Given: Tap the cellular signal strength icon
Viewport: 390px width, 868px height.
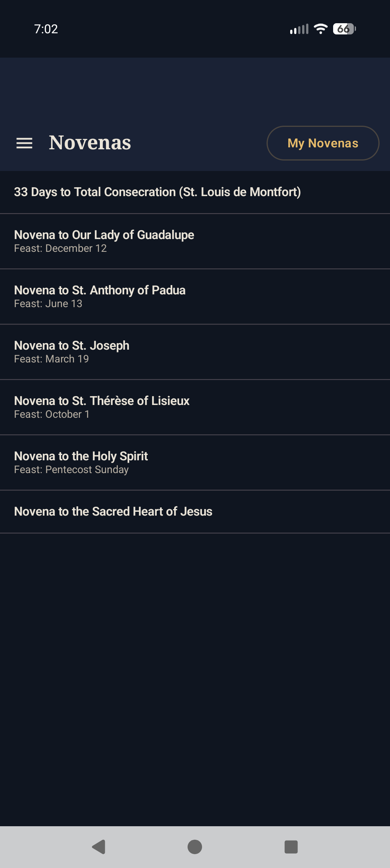Looking at the screenshot, I should pos(299,29).
